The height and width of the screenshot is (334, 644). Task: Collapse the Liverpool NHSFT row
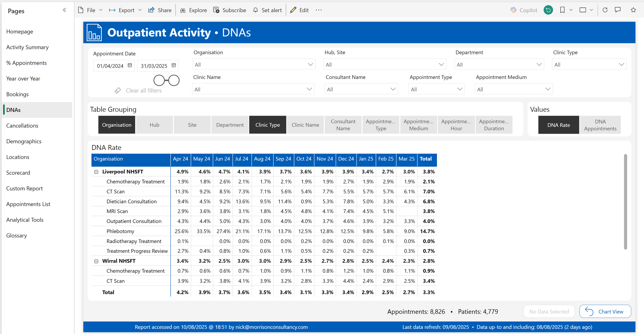click(x=96, y=172)
